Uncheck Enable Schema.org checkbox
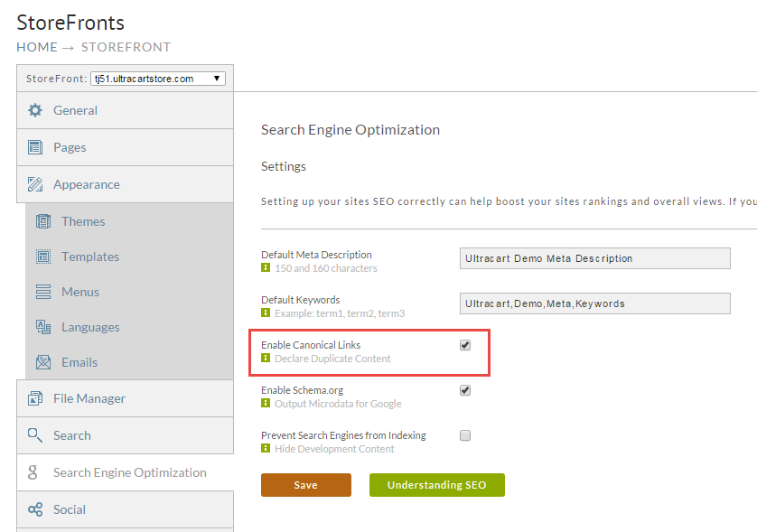Viewport: 757px width, 532px height. click(465, 390)
